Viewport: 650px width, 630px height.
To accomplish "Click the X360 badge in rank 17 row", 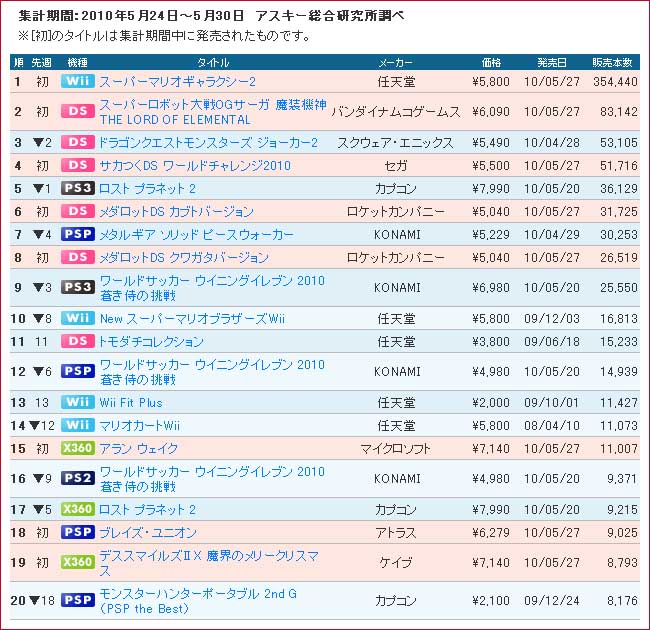I will coord(78,509).
